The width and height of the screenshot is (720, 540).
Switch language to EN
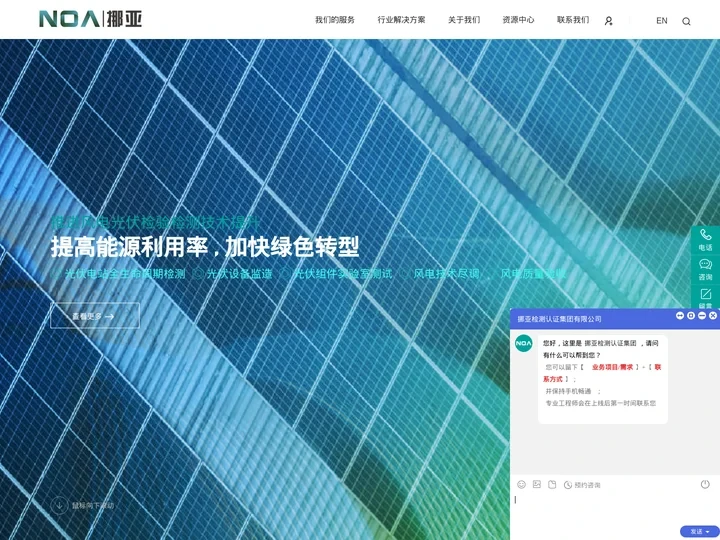(662, 21)
